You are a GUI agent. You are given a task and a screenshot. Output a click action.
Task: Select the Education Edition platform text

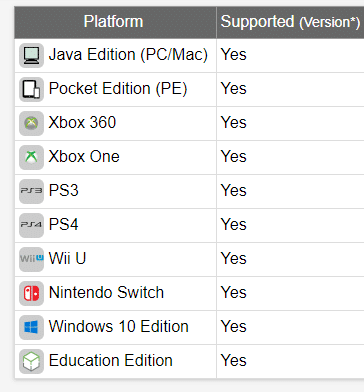(x=111, y=360)
